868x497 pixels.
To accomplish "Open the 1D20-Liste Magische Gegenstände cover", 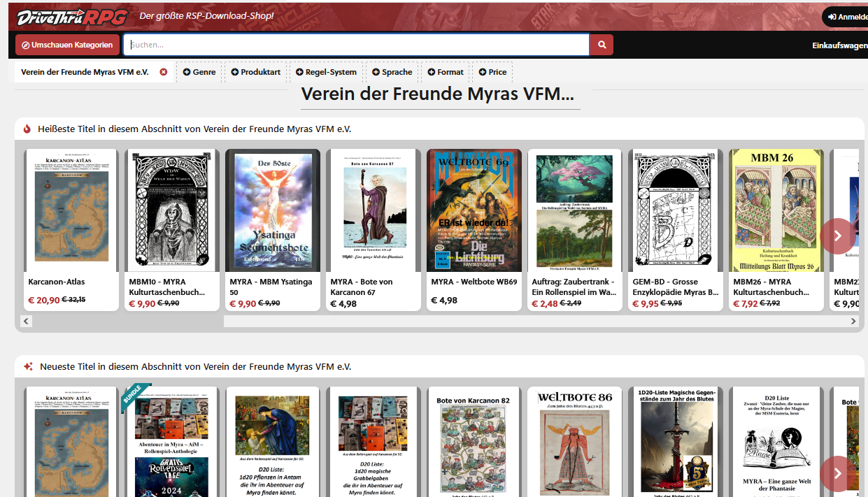I will (x=676, y=442).
